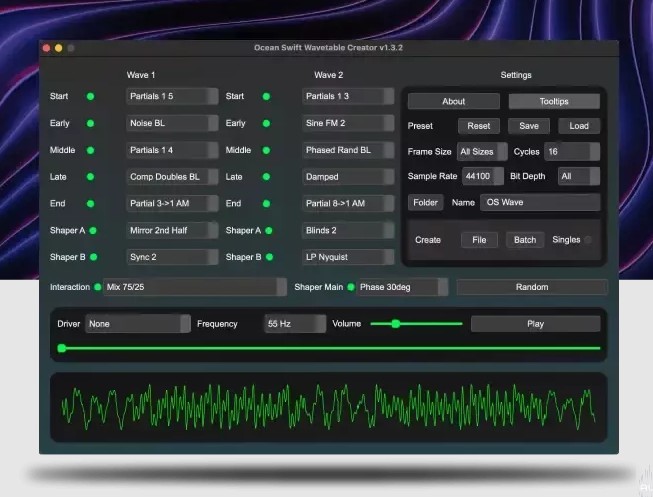Save the current preset
653x497 pixels.
pos(529,126)
